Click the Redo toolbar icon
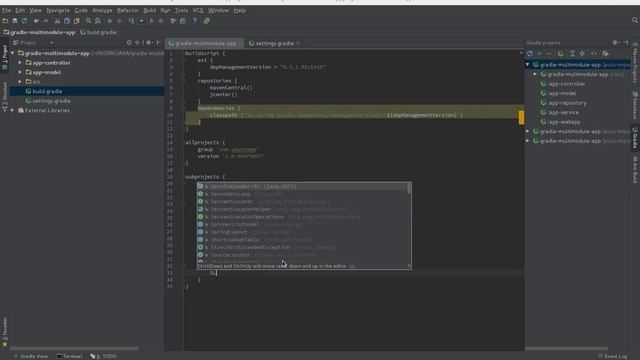This screenshot has height=360, width=640. pos(46,21)
